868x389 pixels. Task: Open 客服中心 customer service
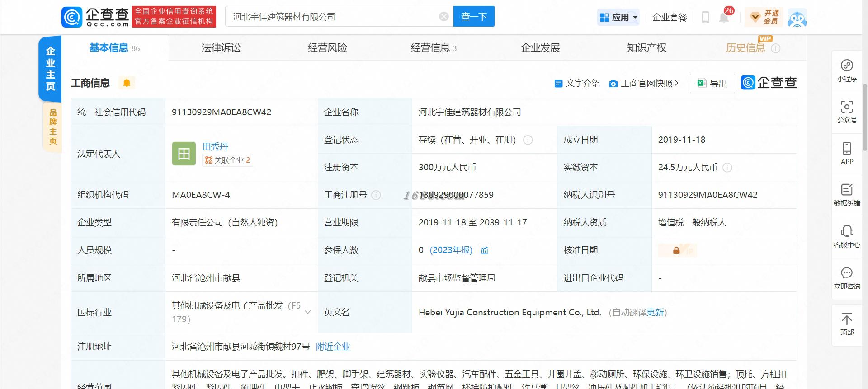point(847,237)
